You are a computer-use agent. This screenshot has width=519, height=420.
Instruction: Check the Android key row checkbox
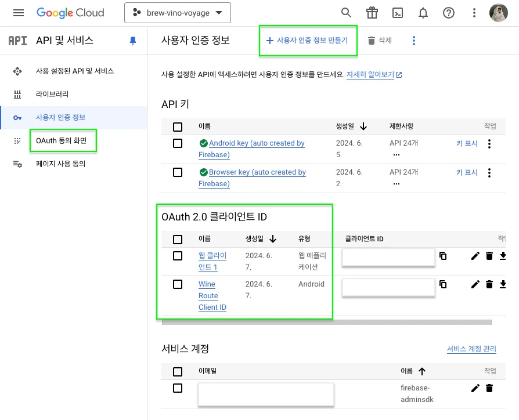178,143
